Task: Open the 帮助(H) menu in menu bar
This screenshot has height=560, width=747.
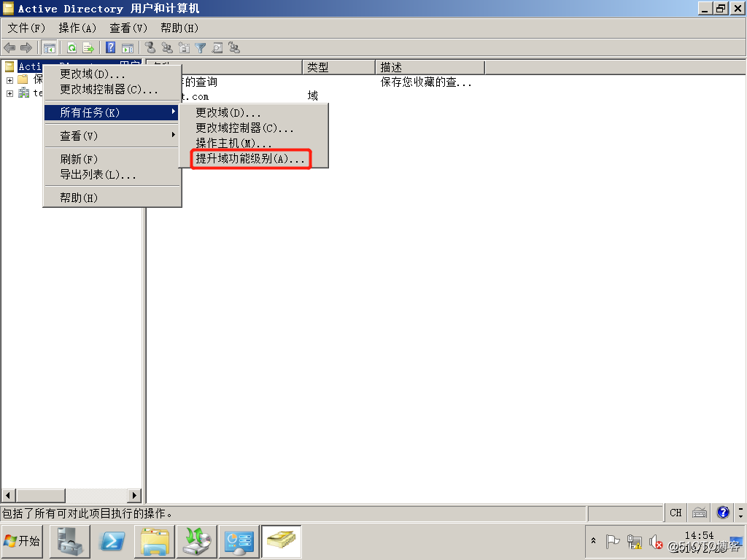Action: [179, 28]
